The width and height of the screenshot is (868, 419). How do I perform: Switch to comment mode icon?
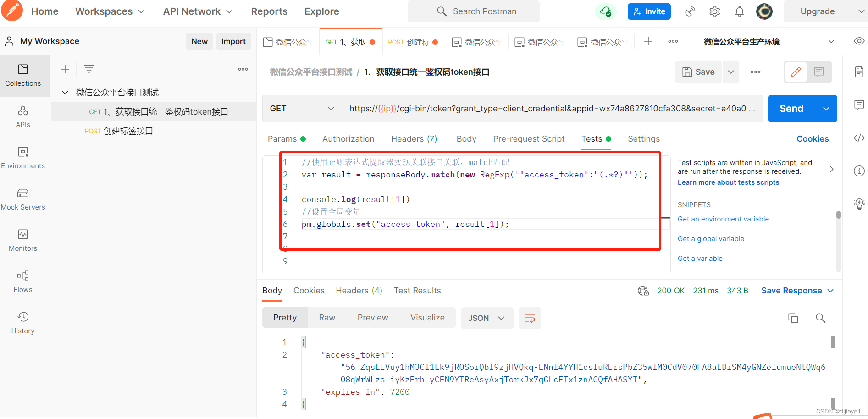click(x=819, y=72)
